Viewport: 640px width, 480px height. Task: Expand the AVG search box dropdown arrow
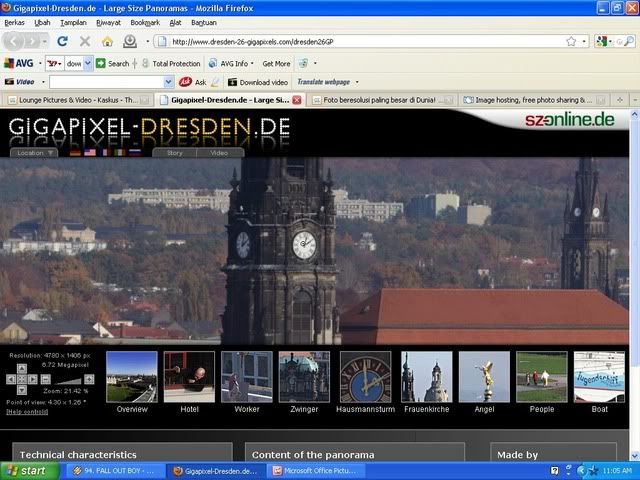click(x=88, y=64)
